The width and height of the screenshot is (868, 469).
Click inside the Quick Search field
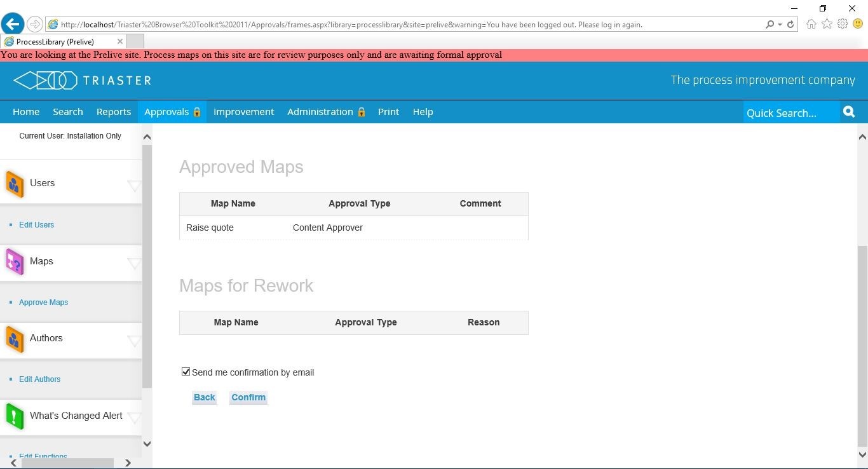point(788,112)
